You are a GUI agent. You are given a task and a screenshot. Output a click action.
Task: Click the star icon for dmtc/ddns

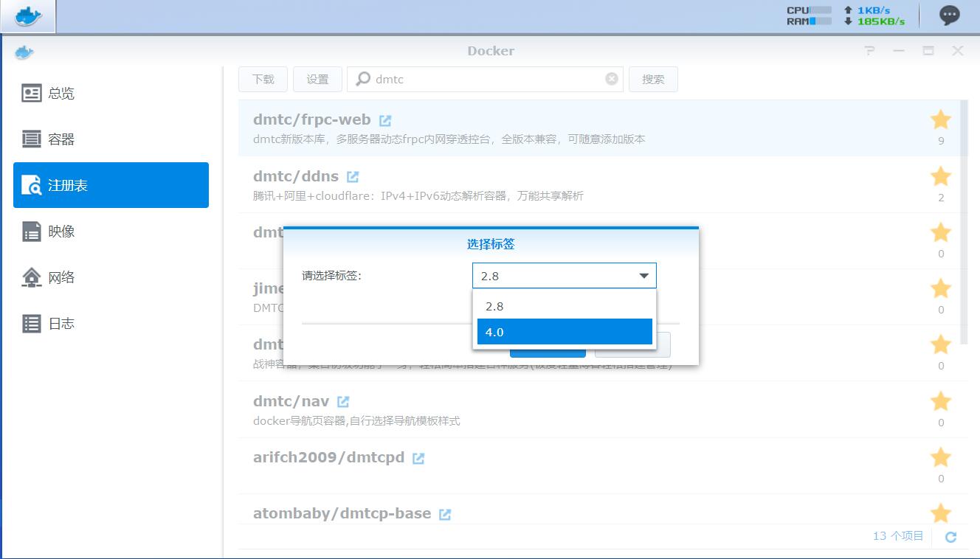coord(941,176)
